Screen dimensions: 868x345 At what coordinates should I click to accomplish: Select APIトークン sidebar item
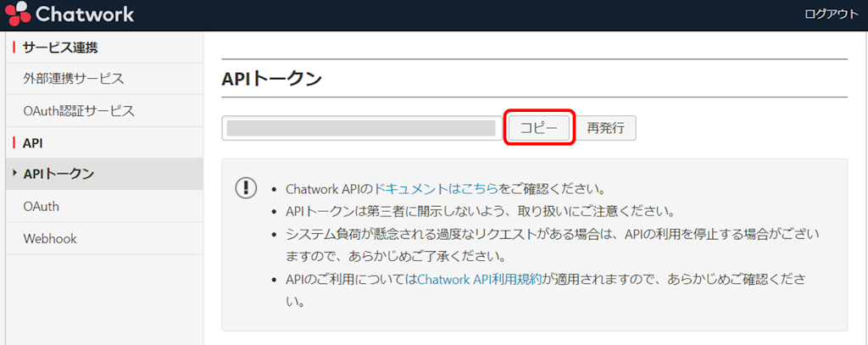104,174
